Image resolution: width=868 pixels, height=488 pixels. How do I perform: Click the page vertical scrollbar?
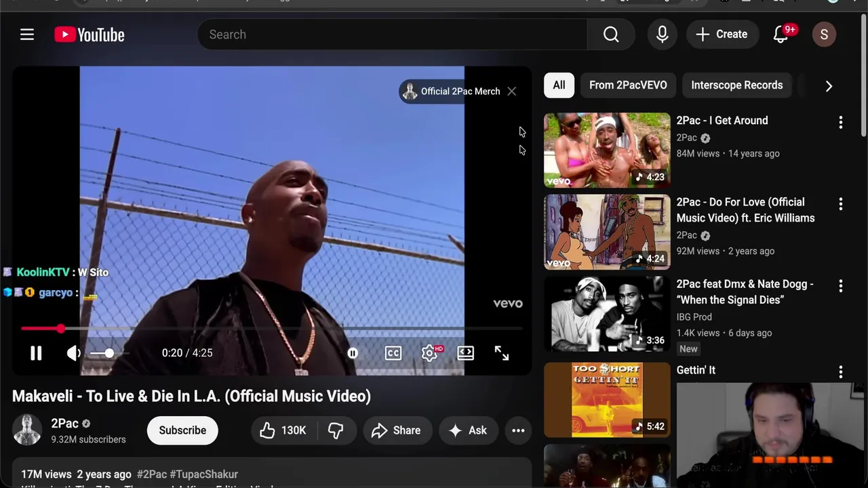[863, 75]
